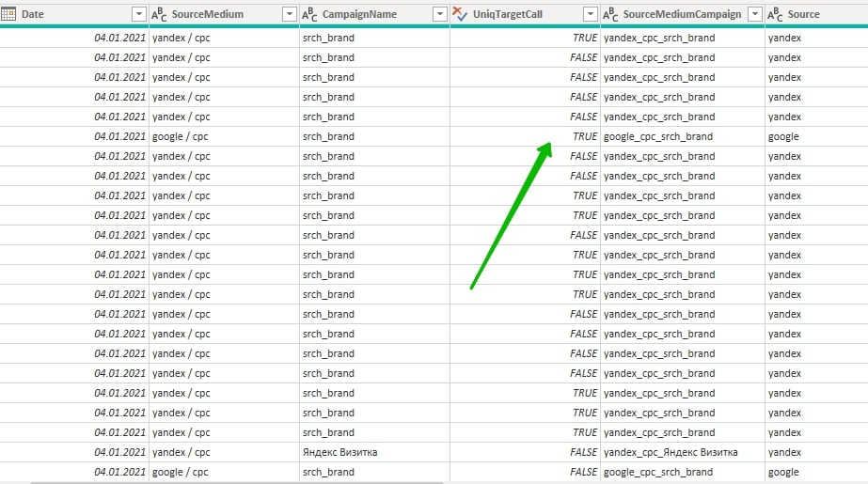Select the UniqTargetCall column header
The image size is (868, 484).
(526, 14)
